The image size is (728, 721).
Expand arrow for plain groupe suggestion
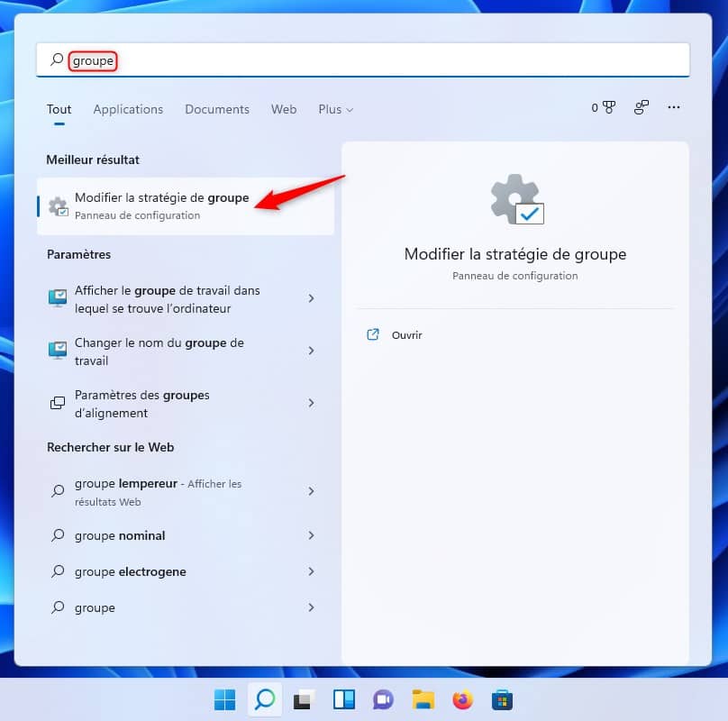(311, 607)
